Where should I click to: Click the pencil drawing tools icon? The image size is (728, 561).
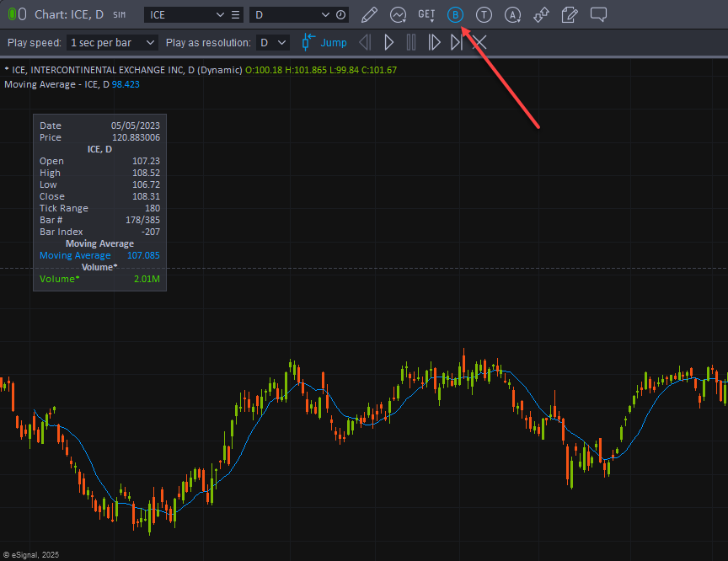368,14
